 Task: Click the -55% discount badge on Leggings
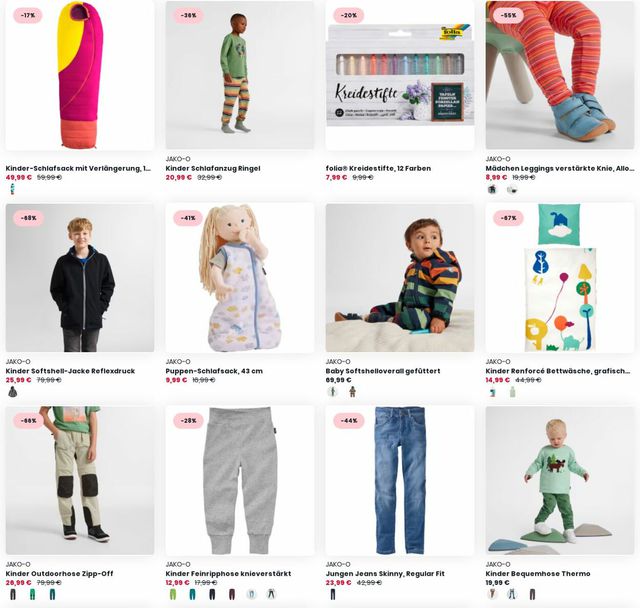(x=508, y=16)
